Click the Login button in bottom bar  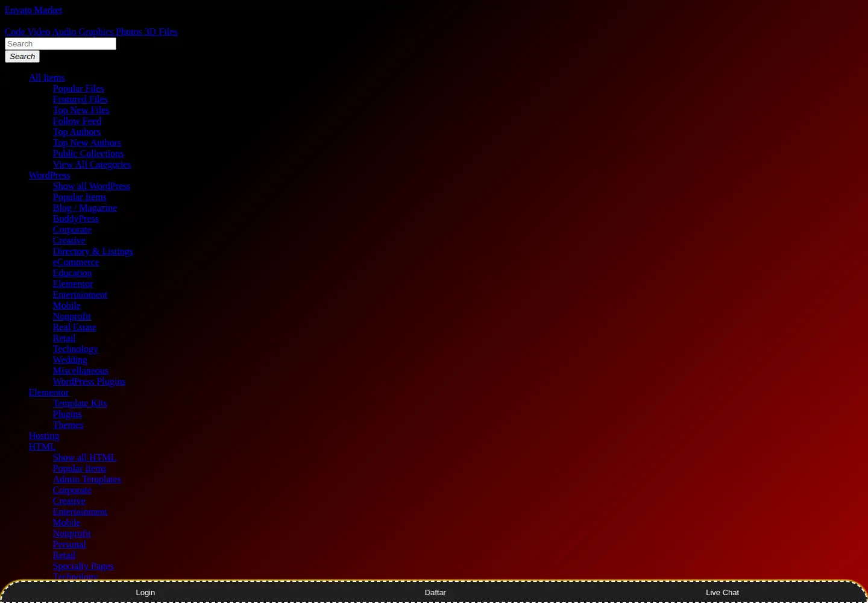click(x=145, y=592)
